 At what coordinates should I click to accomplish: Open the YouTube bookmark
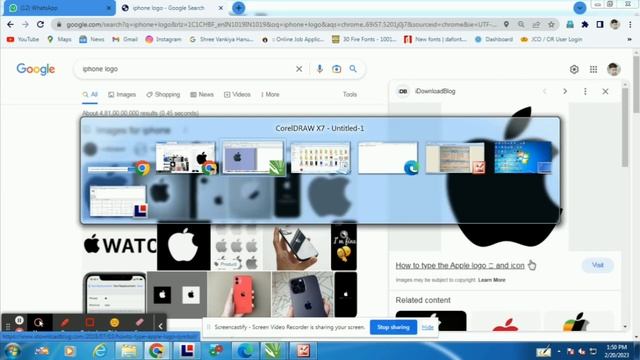(x=23, y=40)
